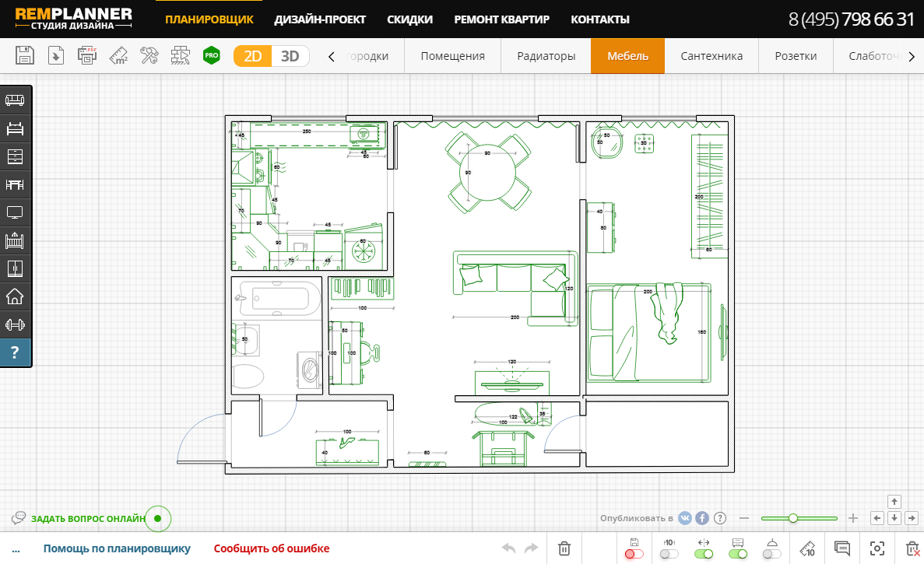Viewport: 924px width, 564px height.
Task: Open the print to PDF icon
Action: coord(87,56)
